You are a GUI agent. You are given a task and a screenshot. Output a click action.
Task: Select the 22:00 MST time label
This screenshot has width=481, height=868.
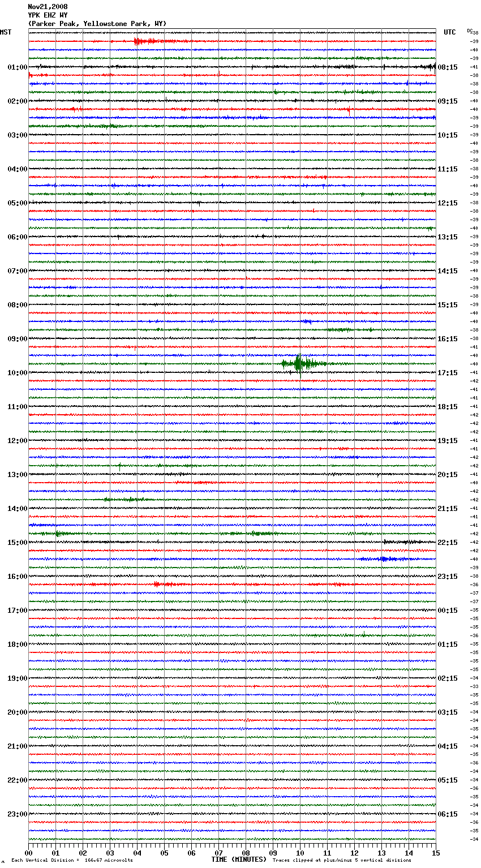click(x=18, y=780)
